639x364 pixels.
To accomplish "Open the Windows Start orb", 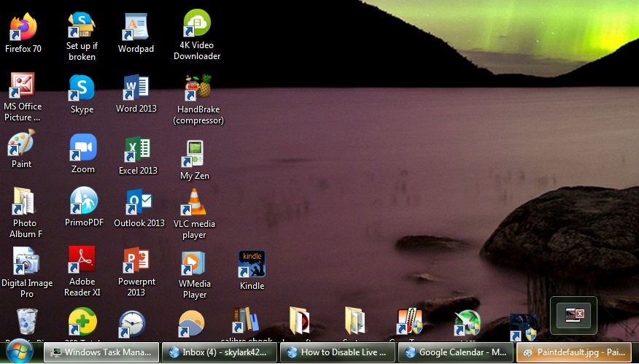I will tap(20, 352).
